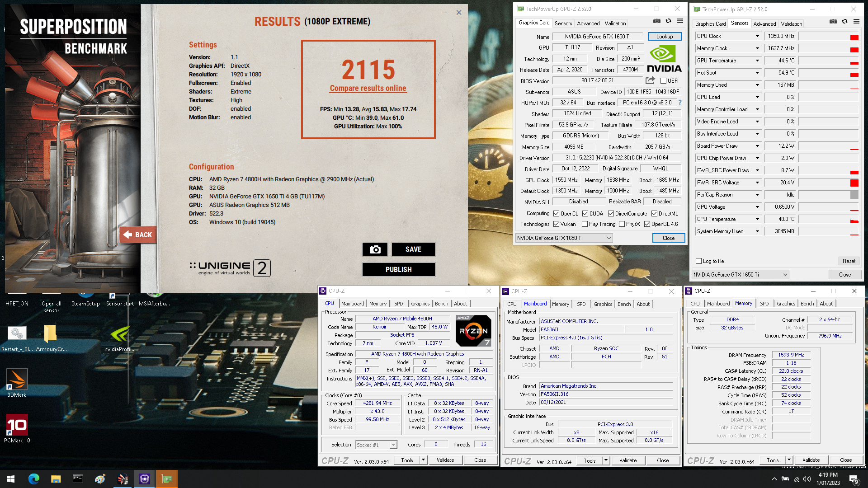Toggle the Vulkan checkbox

556,224
